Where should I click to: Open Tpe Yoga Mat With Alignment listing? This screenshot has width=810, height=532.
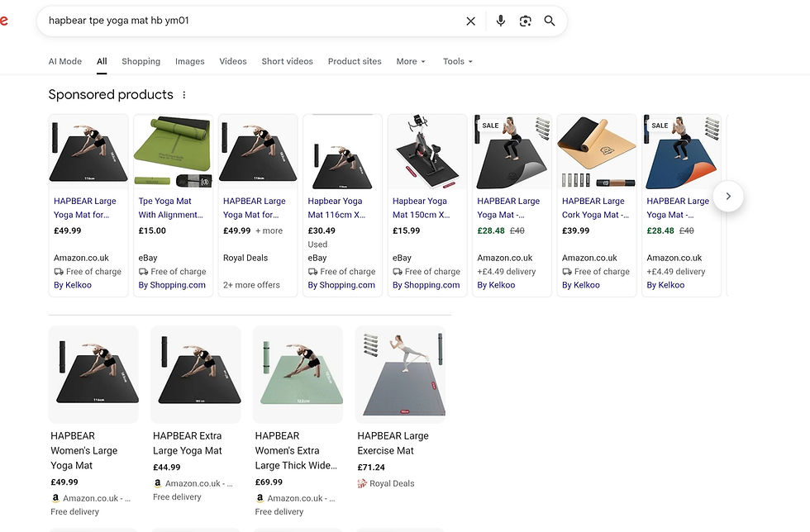pos(170,207)
